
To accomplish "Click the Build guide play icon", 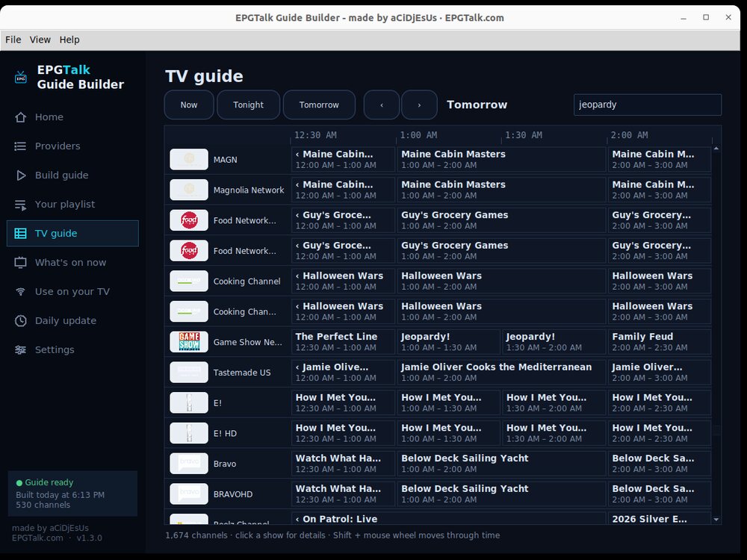I will (20, 175).
